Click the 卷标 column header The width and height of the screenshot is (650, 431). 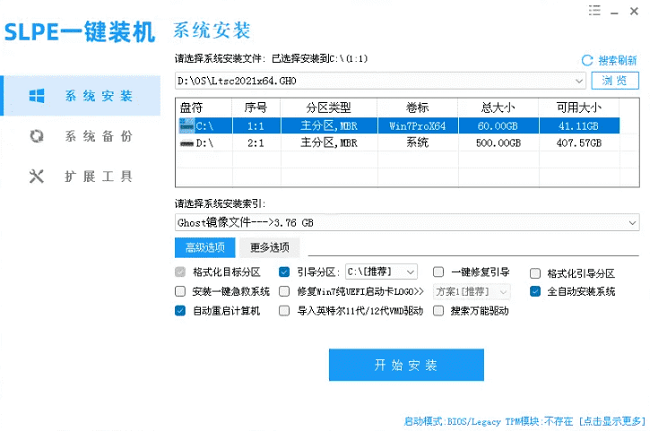[x=417, y=108]
